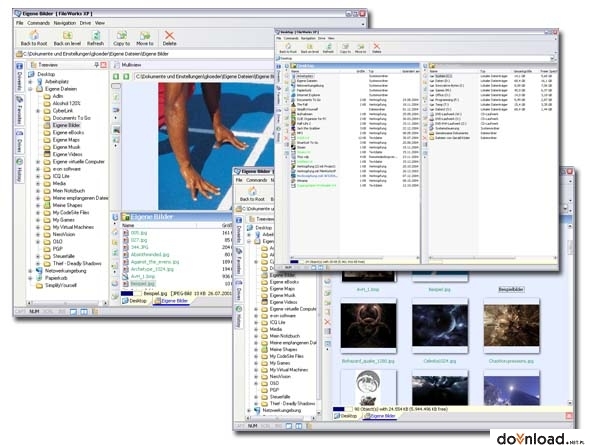590x448 pixels.
Task: Expand ICQ Lite folder in bottom-right window tree
Action: pos(256,322)
